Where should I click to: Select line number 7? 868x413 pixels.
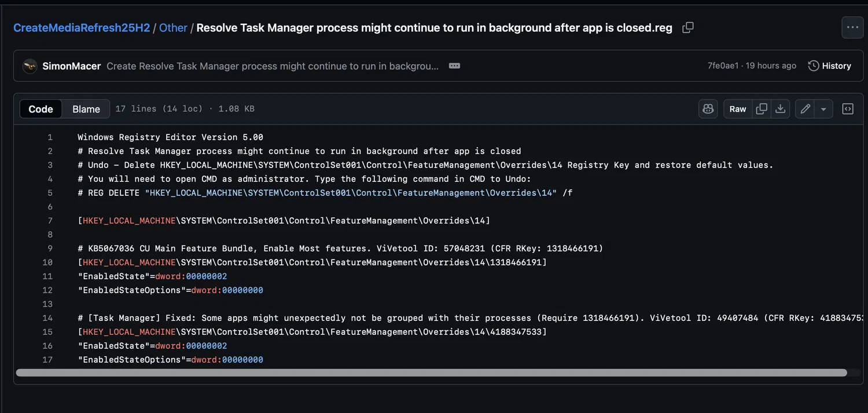[x=50, y=221]
